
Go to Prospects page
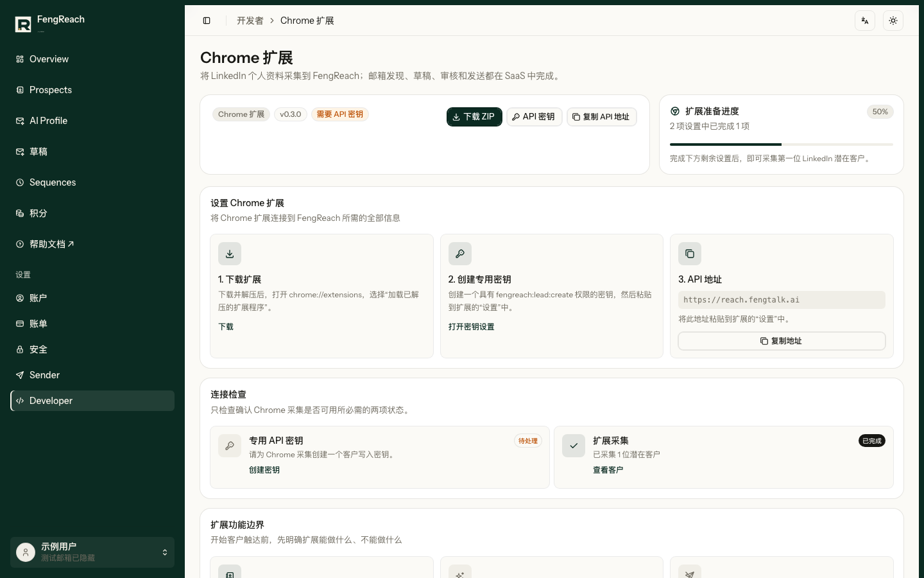(x=92, y=90)
